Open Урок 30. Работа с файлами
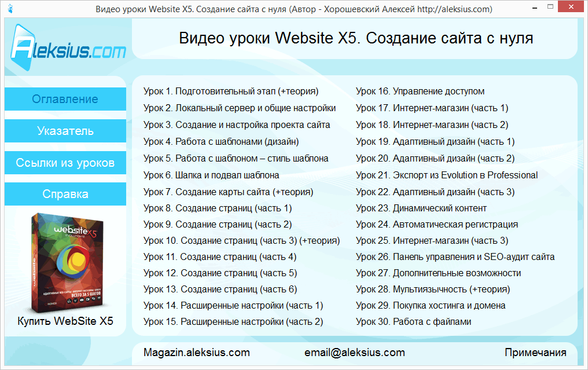Image resolution: width=588 pixels, height=370 pixels. pyautogui.click(x=413, y=321)
